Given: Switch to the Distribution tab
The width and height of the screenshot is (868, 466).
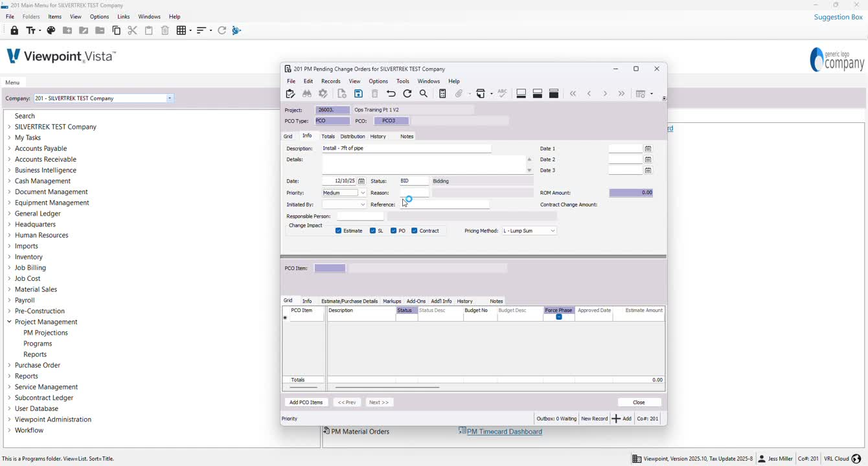Looking at the screenshot, I should click(352, 137).
